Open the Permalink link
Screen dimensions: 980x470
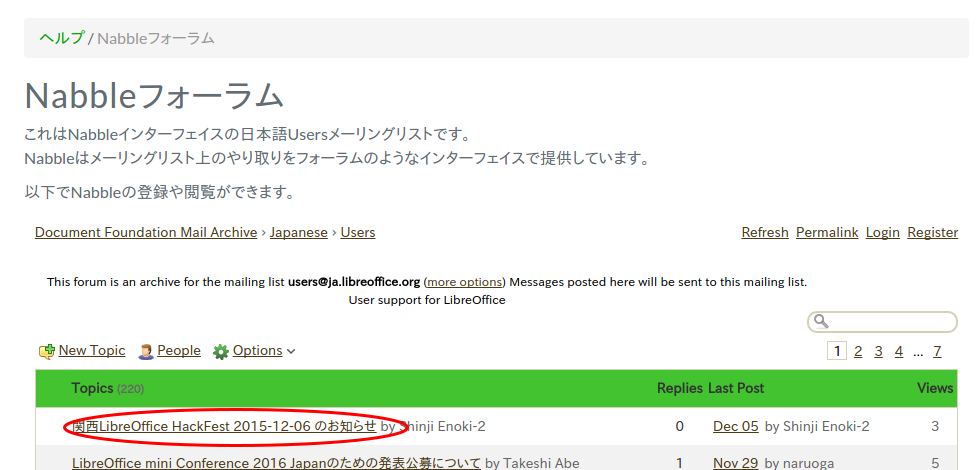[x=827, y=232]
